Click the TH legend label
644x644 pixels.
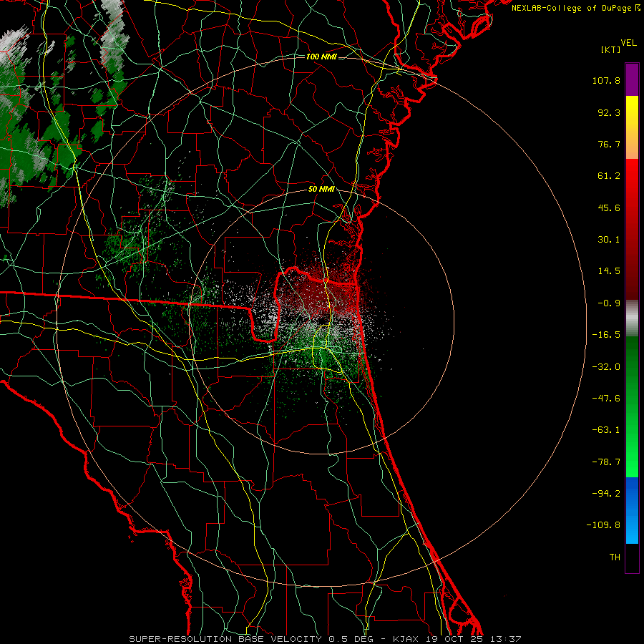[615, 557]
